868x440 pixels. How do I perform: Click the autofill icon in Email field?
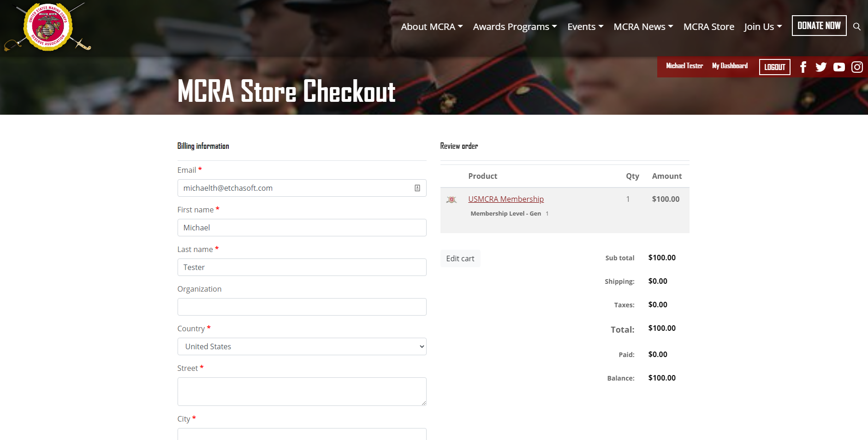point(417,188)
